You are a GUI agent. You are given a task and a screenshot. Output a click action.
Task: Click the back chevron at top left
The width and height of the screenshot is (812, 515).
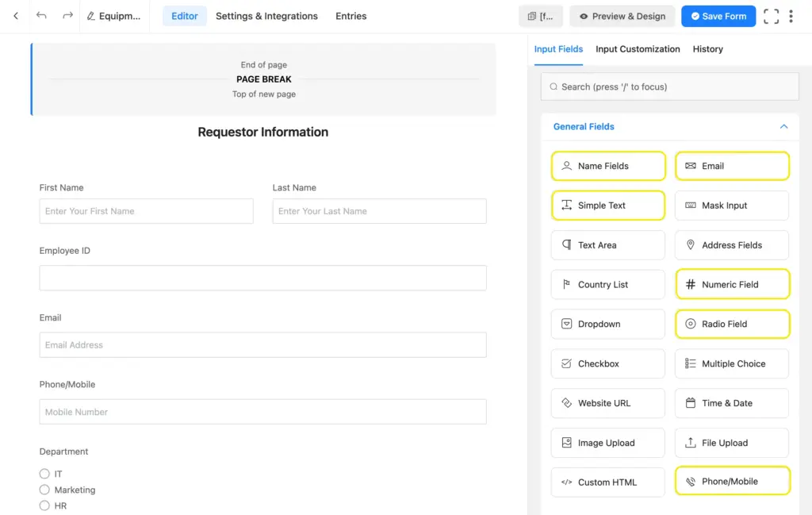pyautogui.click(x=15, y=16)
